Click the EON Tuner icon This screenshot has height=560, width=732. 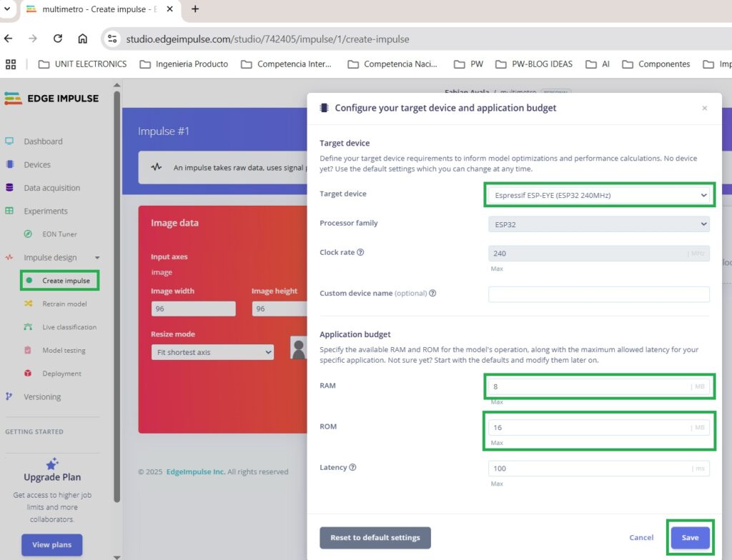click(28, 234)
